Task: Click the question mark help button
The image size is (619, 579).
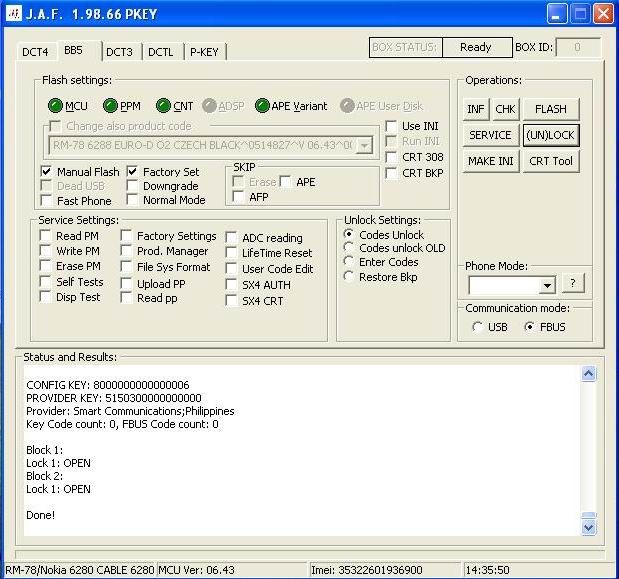Action: 571,284
